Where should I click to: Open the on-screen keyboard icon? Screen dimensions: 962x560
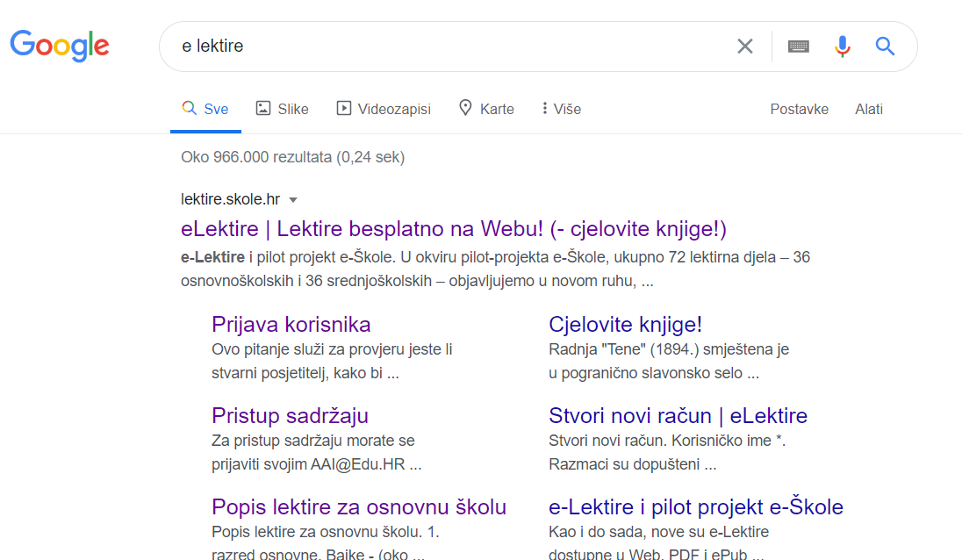tap(798, 47)
